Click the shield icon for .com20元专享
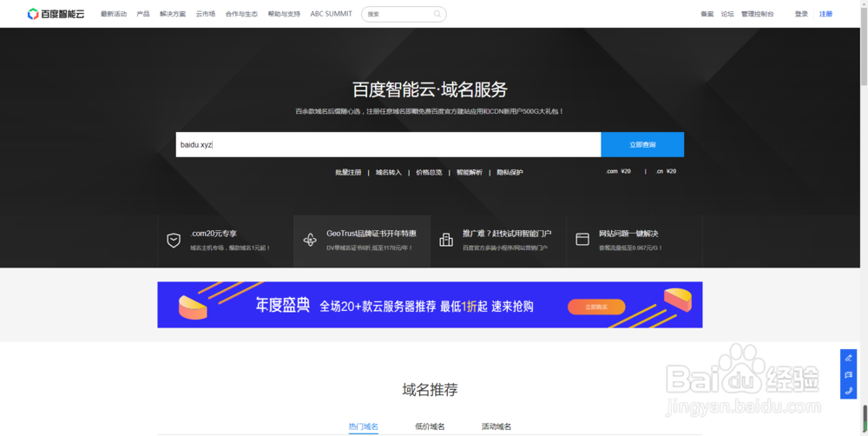This screenshot has width=868, height=436. [x=174, y=240]
